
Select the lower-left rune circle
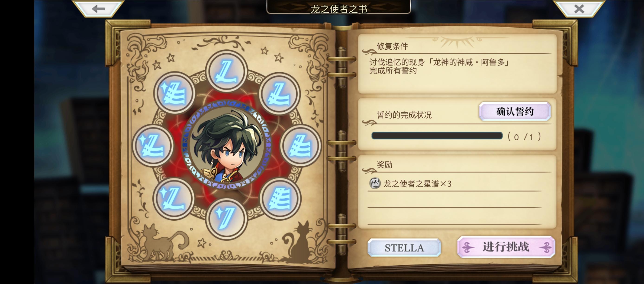(174, 199)
